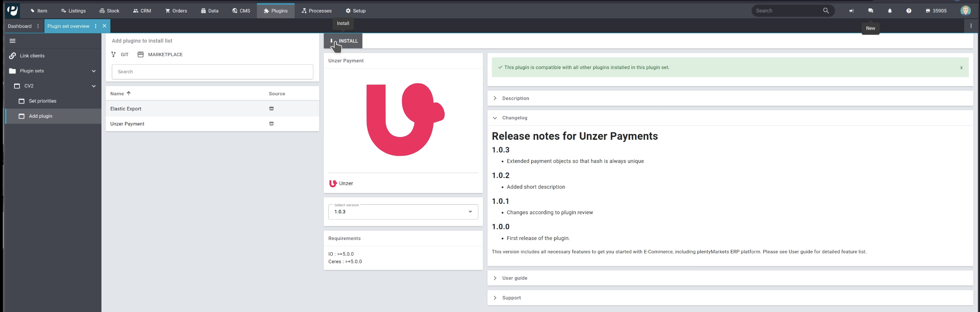Image resolution: width=980 pixels, height=312 pixels.
Task: Click Elastic Export marketplace source icon
Action: point(271,109)
